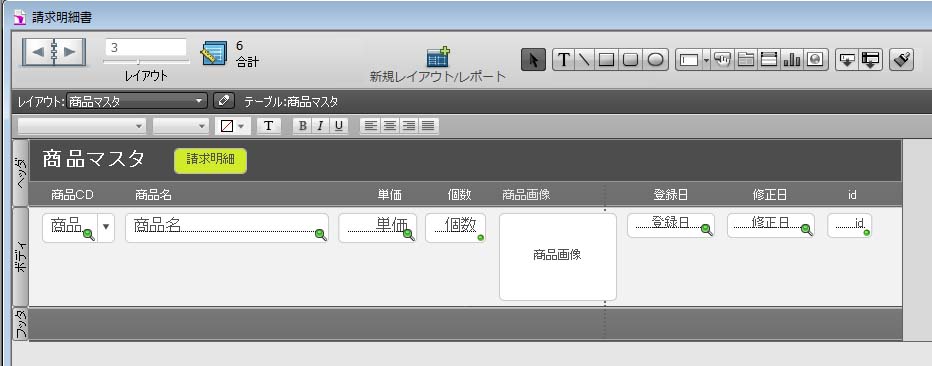Click the Format Painter brush icon
Viewport: 932px width, 366px height.
click(x=901, y=59)
